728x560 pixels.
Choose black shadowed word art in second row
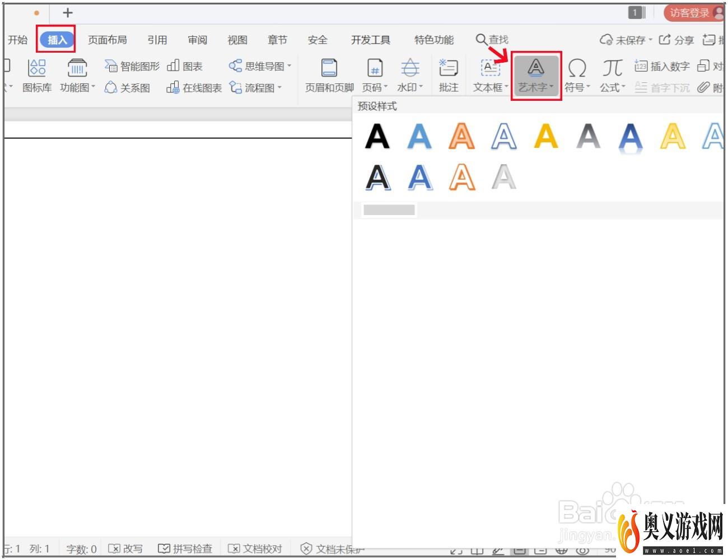click(378, 178)
